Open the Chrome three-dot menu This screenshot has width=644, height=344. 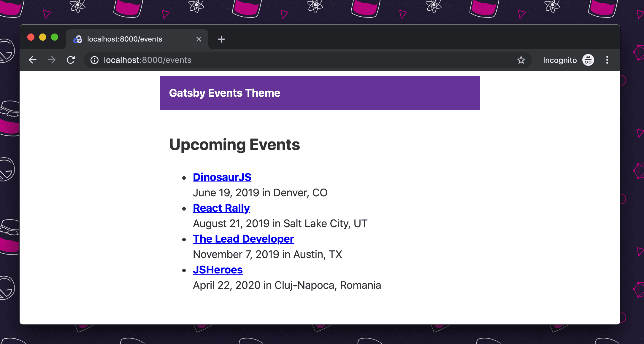[x=607, y=60]
